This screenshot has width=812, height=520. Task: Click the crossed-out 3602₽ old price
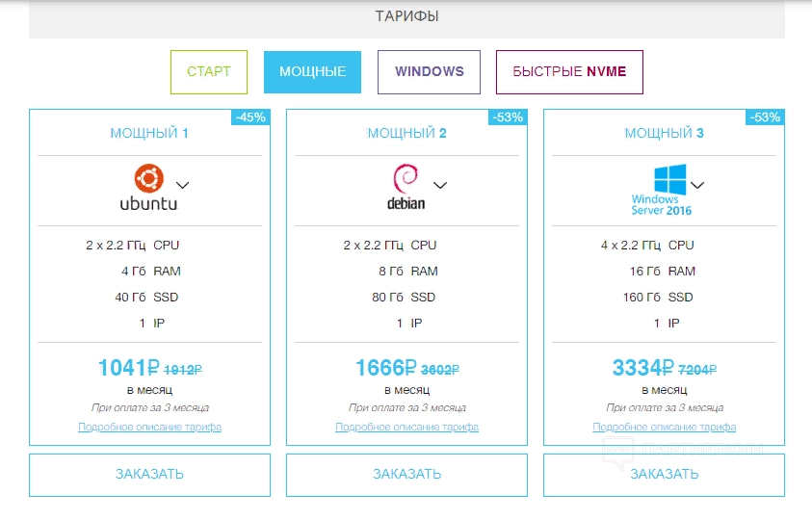coord(440,370)
